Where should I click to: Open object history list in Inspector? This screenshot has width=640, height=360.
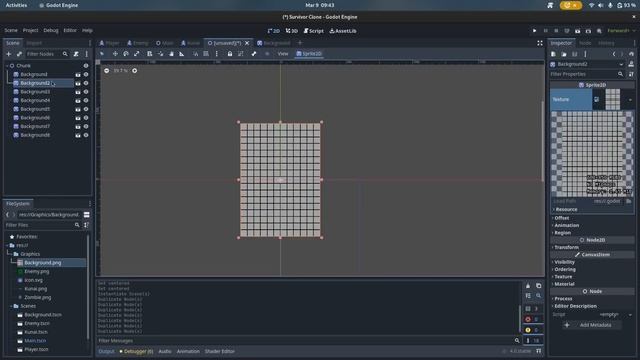click(x=631, y=54)
